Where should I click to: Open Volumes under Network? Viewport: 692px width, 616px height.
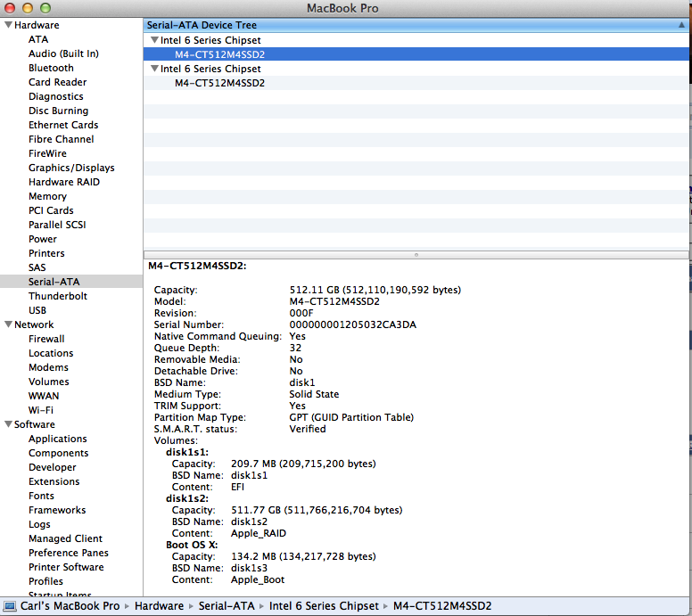(48, 382)
